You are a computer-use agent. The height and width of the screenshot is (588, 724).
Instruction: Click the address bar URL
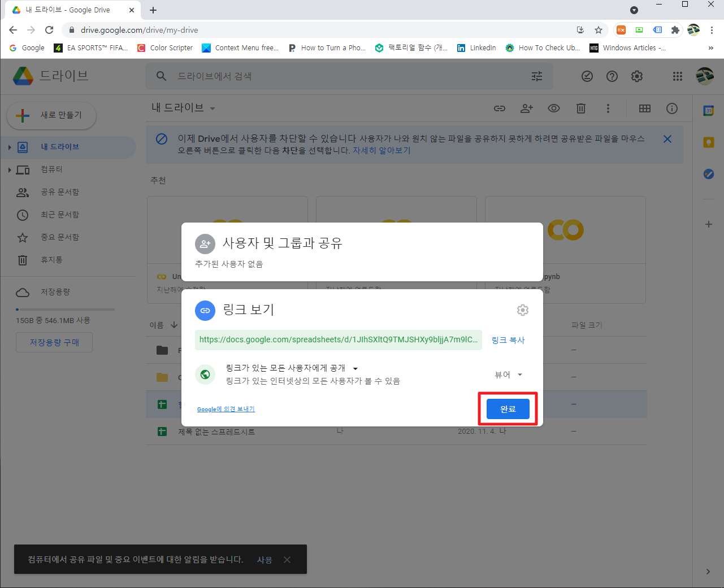[139, 30]
